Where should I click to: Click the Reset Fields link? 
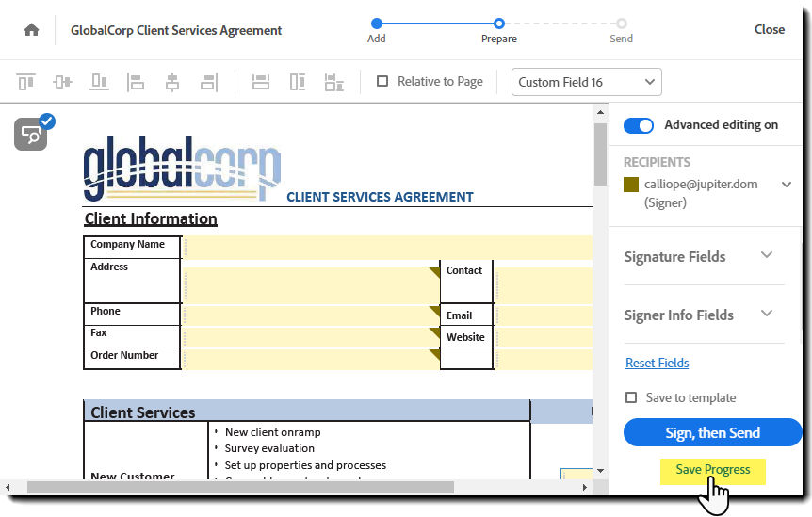point(658,363)
